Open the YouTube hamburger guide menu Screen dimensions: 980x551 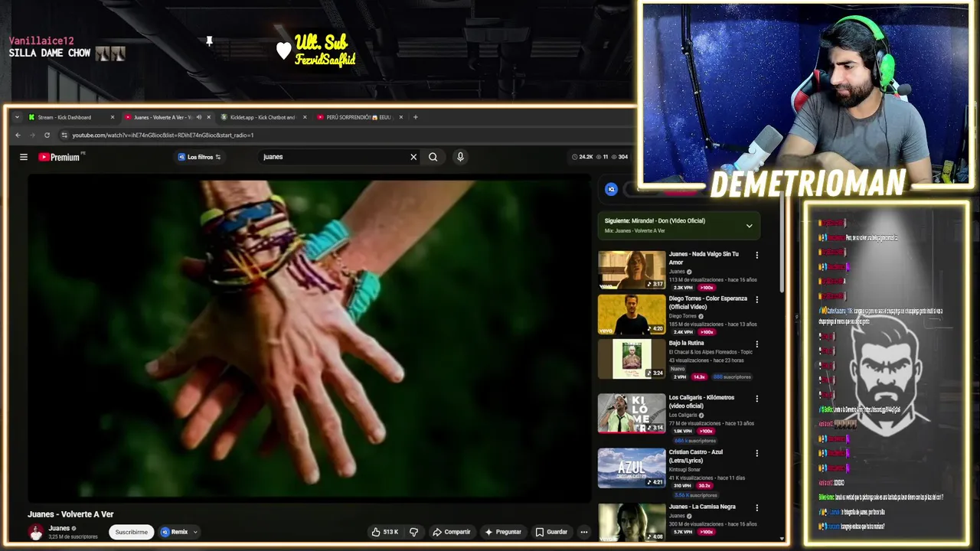coord(24,157)
